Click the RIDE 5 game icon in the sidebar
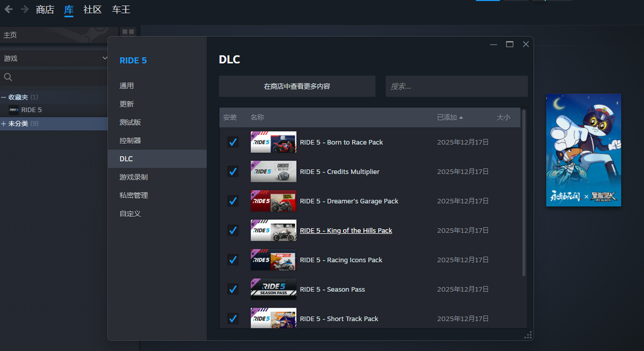 point(13,110)
